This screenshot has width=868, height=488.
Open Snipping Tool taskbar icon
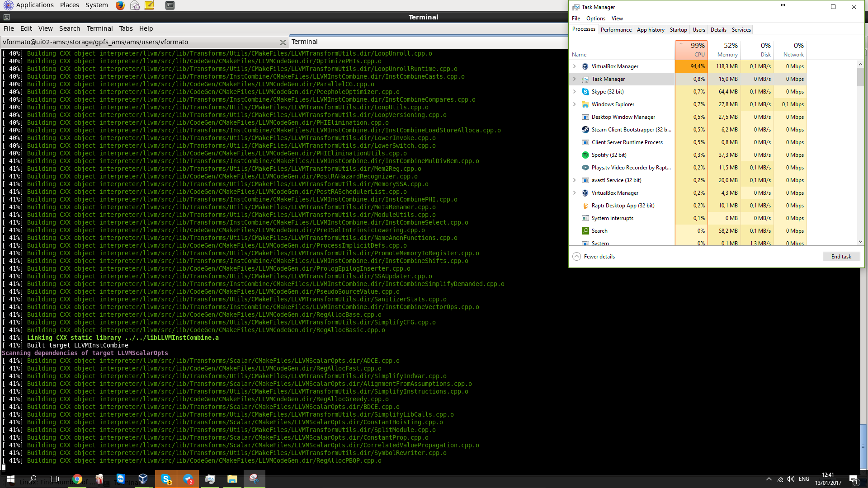click(x=255, y=479)
